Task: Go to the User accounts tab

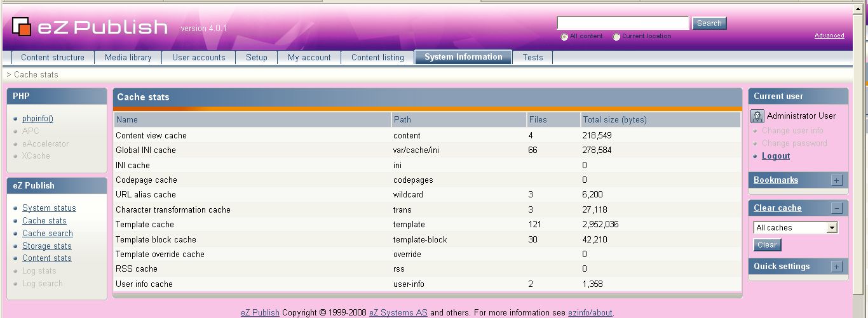Action: pos(199,58)
